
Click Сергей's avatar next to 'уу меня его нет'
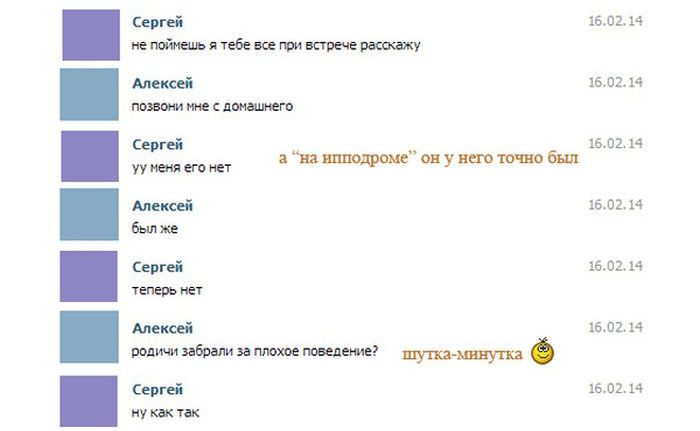pyautogui.click(x=90, y=156)
